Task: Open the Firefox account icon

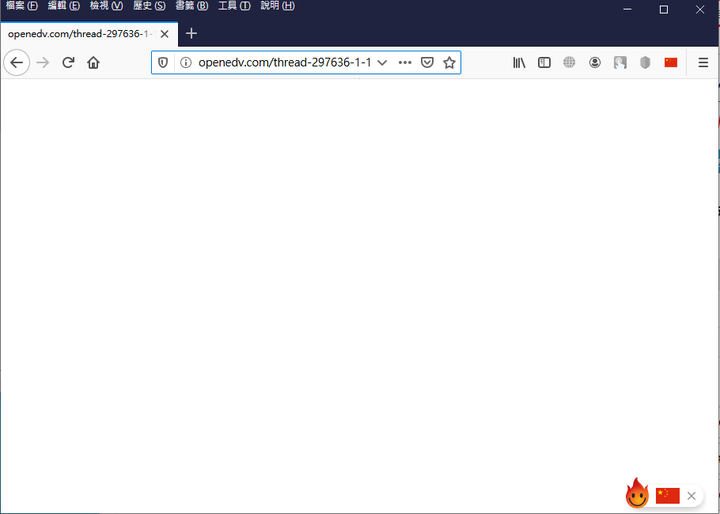Action: tap(595, 62)
